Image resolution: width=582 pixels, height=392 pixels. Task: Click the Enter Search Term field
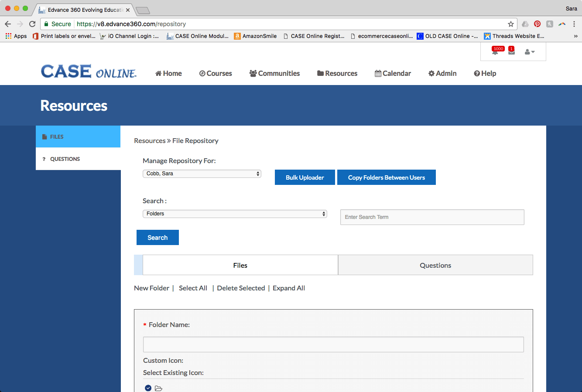pos(432,217)
